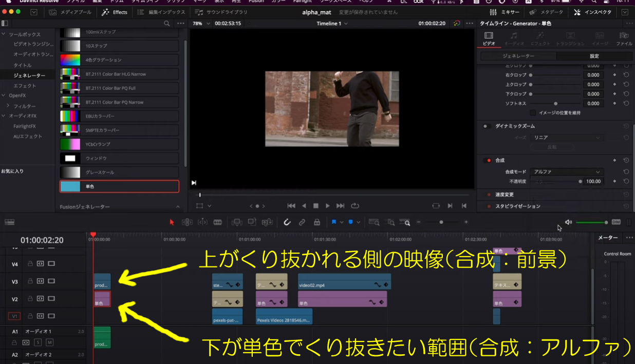Click the play forward button
Image resolution: width=635 pixels, height=364 pixels.
click(x=328, y=206)
